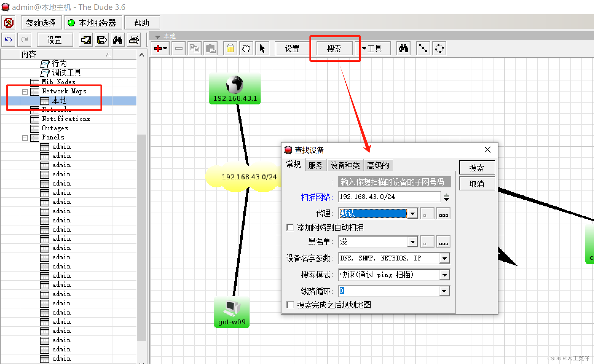Collapse the Network Maps tree node

25,92
